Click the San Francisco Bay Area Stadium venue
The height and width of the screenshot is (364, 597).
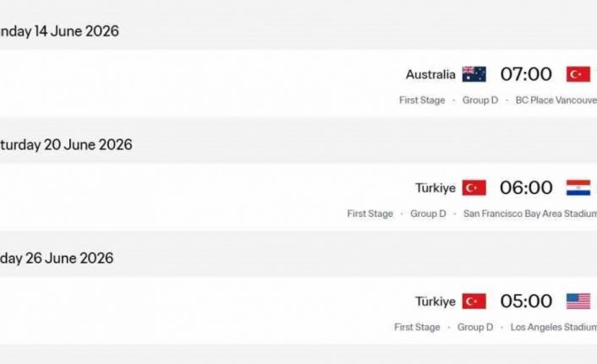[530, 214]
